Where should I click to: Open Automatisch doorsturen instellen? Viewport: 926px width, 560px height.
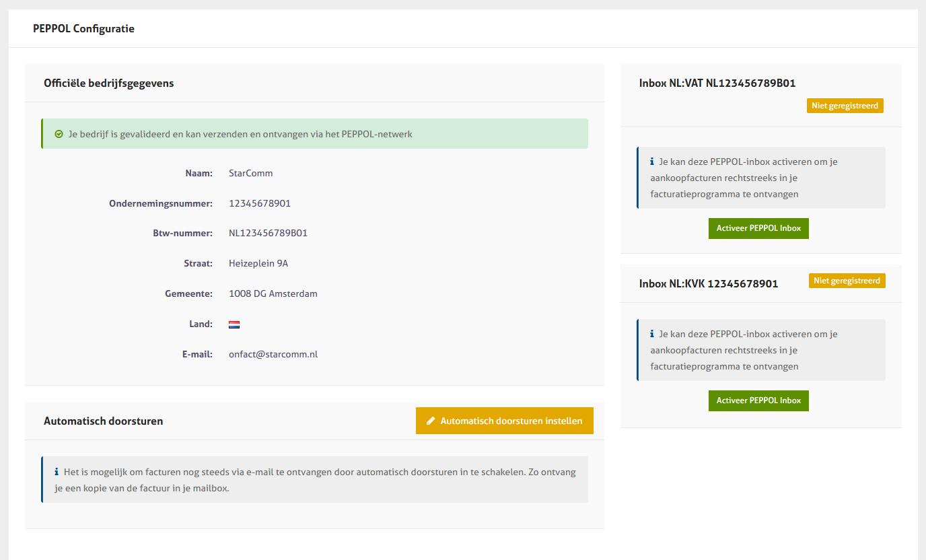(504, 421)
